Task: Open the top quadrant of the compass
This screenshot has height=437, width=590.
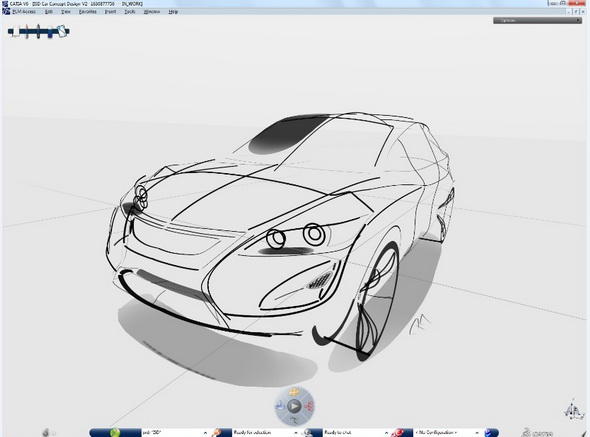Action: point(294,393)
